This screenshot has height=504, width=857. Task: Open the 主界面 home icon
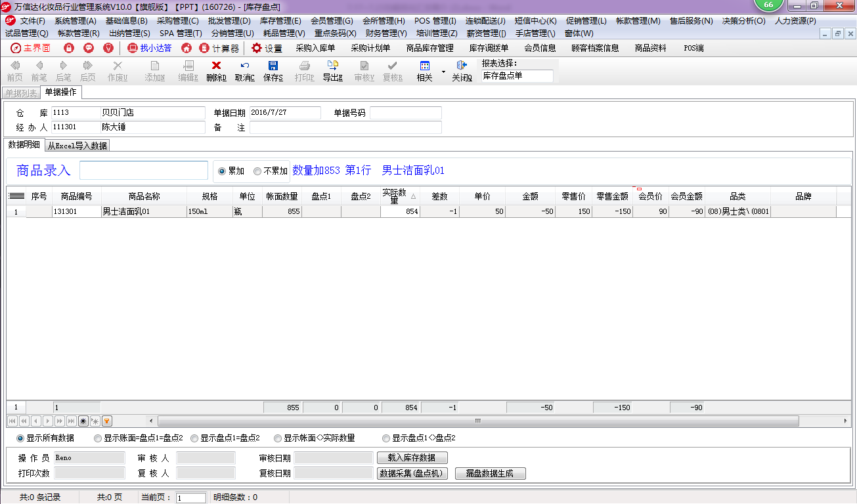[16, 48]
